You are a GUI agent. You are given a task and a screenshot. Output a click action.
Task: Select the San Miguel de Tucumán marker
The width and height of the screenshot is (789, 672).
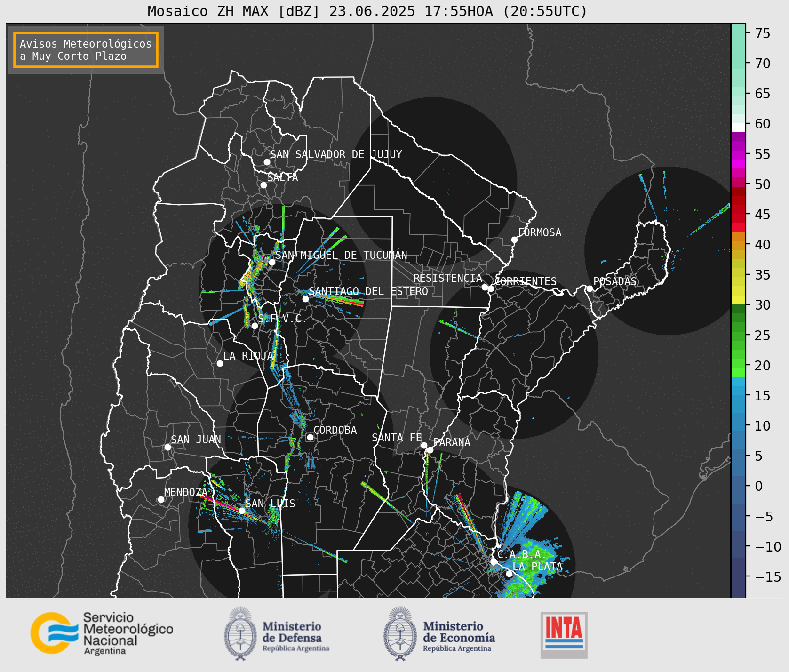[272, 262]
